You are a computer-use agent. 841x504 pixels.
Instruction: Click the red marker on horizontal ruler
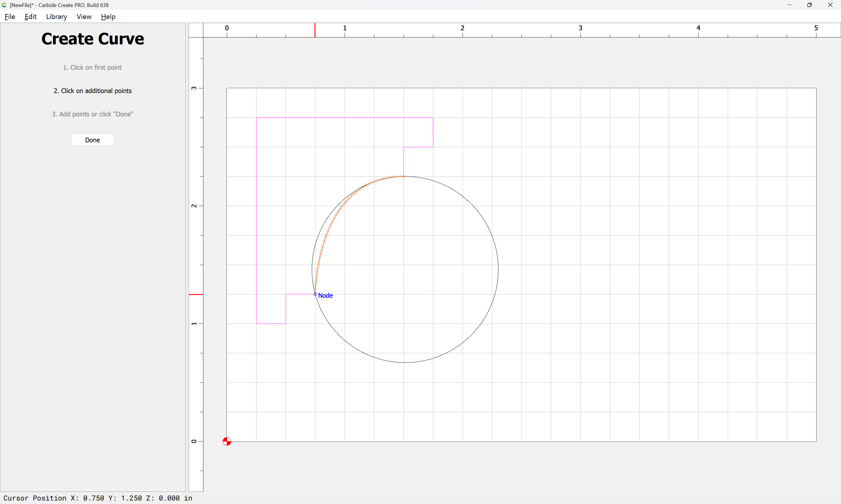tap(315, 30)
